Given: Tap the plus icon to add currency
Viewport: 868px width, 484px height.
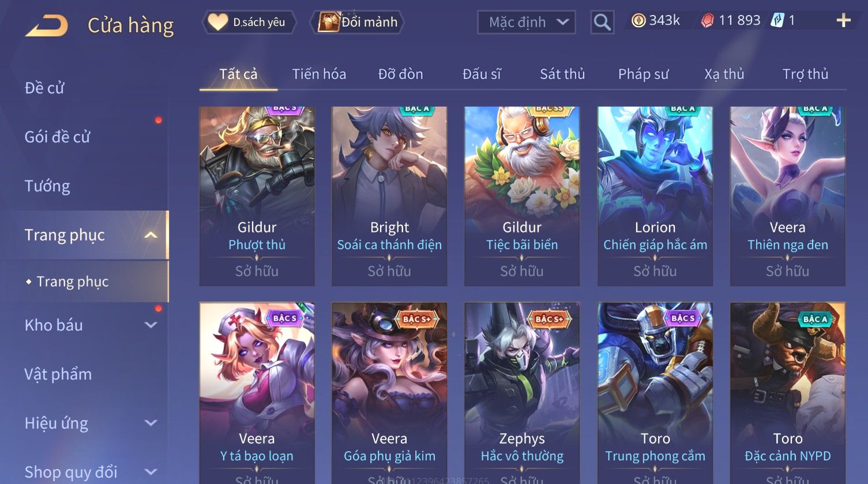Looking at the screenshot, I should click(x=843, y=21).
